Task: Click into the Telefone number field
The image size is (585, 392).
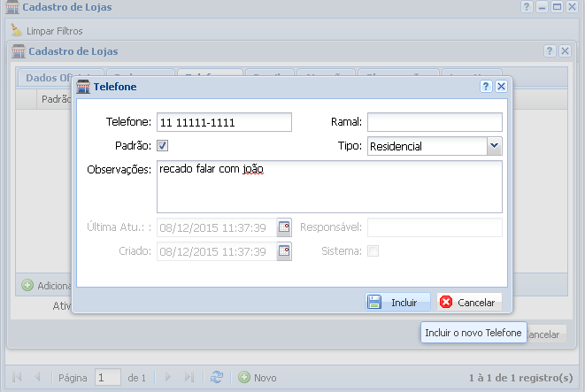Action: pyautogui.click(x=224, y=122)
